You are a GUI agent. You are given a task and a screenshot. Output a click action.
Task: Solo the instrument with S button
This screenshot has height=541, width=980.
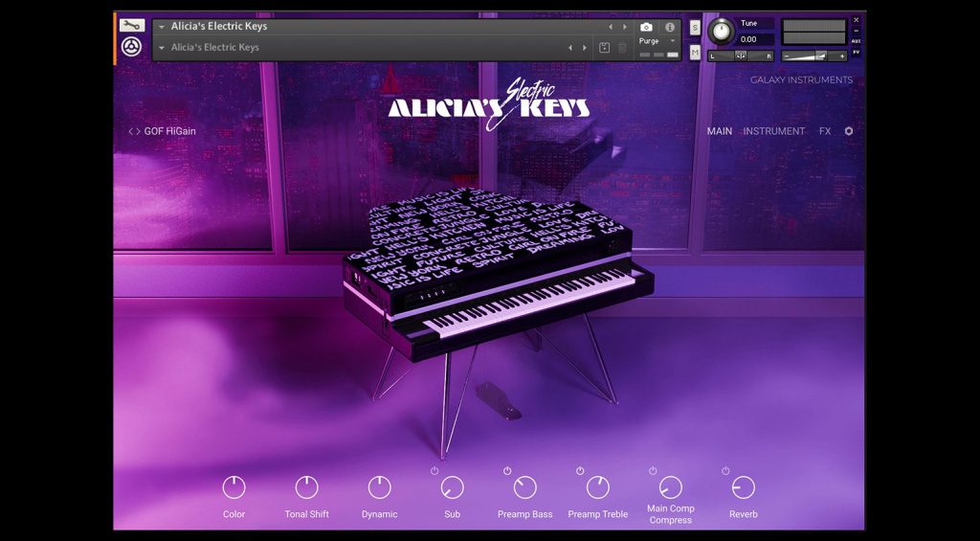tap(695, 28)
